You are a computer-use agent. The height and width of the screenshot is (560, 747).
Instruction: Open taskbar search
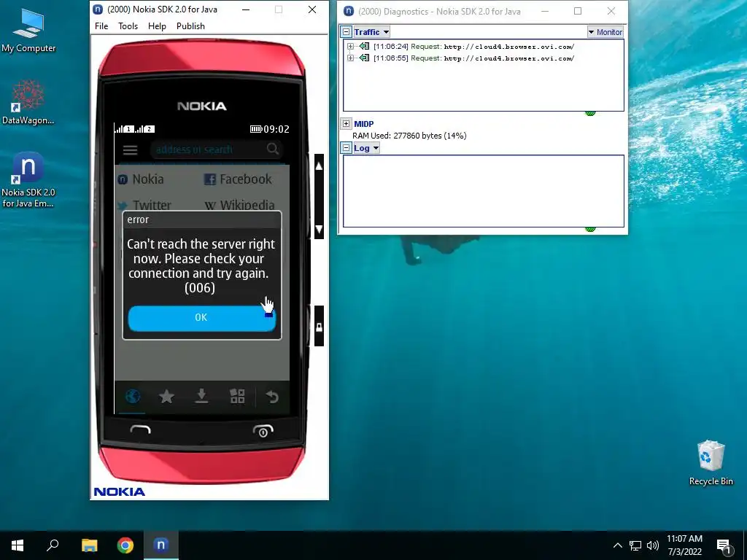(x=53, y=545)
